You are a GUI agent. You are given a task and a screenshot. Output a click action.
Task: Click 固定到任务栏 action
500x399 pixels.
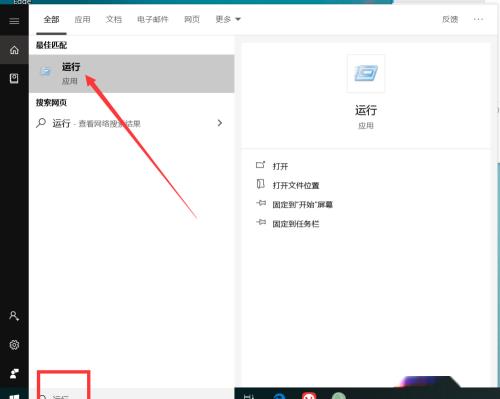coord(296,224)
